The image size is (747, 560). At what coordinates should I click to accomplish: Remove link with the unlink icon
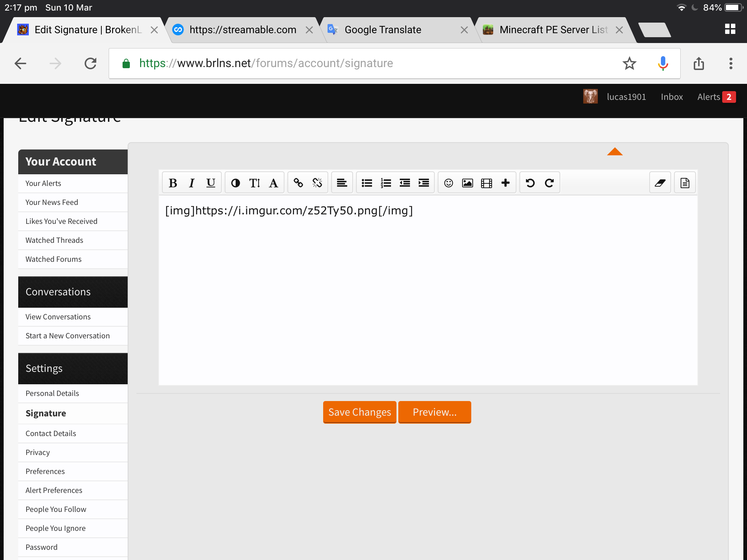coord(317,183)
